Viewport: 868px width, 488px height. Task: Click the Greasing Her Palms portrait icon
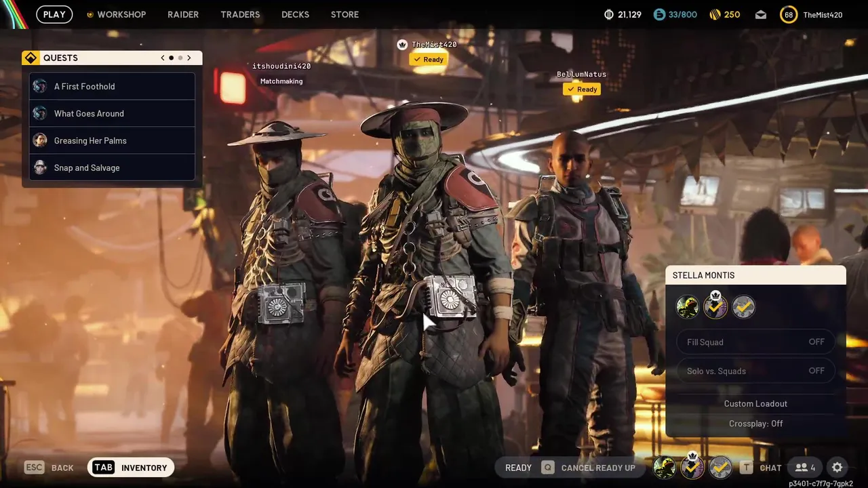tap(40, 140)
